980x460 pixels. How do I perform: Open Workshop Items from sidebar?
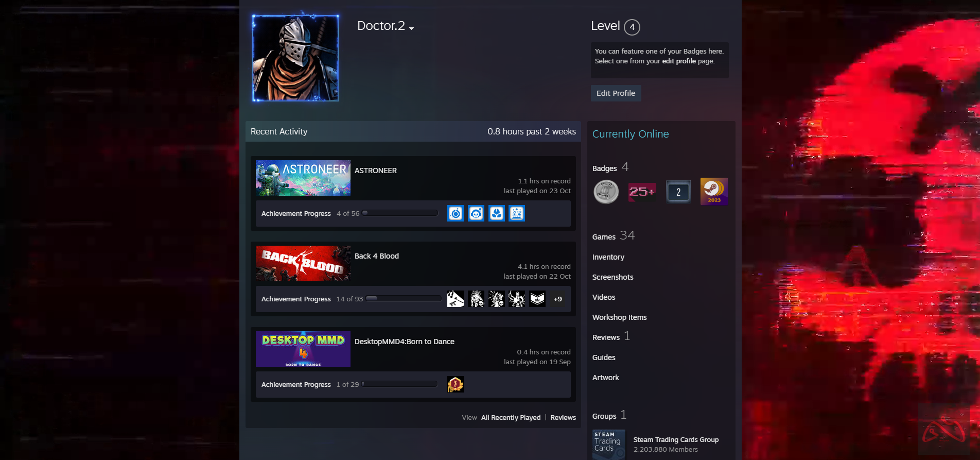619,317
